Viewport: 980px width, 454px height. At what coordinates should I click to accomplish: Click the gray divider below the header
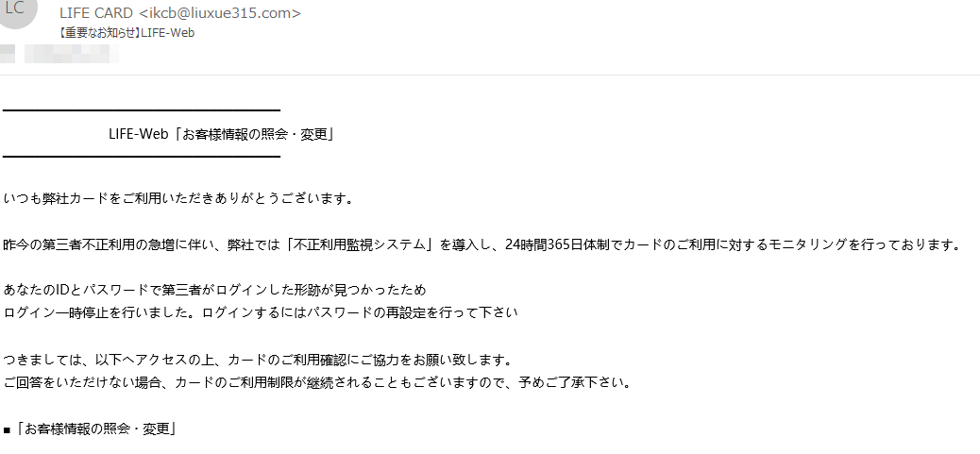click(490, 75)
